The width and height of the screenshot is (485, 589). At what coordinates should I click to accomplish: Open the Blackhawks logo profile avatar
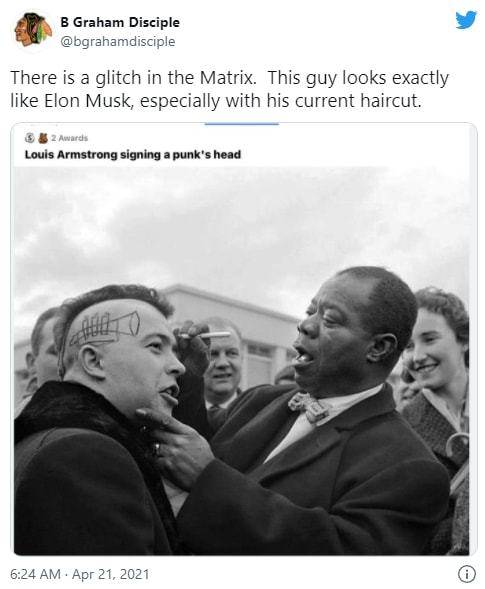tap(33, 30)
